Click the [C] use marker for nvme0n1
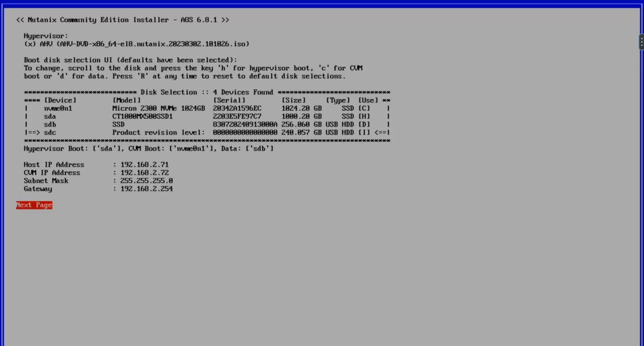 364,108
